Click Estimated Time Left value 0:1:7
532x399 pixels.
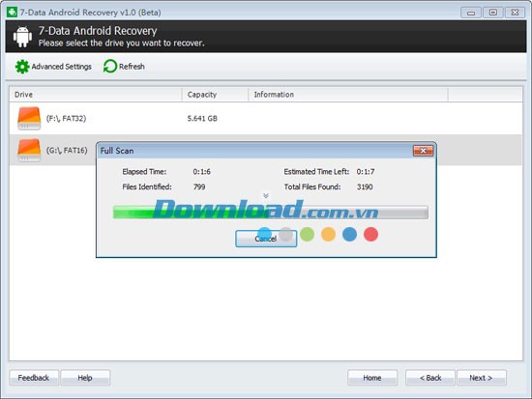click(366, 172)
